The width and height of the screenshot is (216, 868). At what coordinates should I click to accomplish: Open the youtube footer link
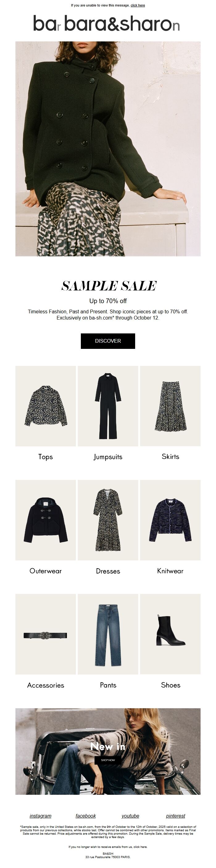pyautogui.click(x=131, y=816)
